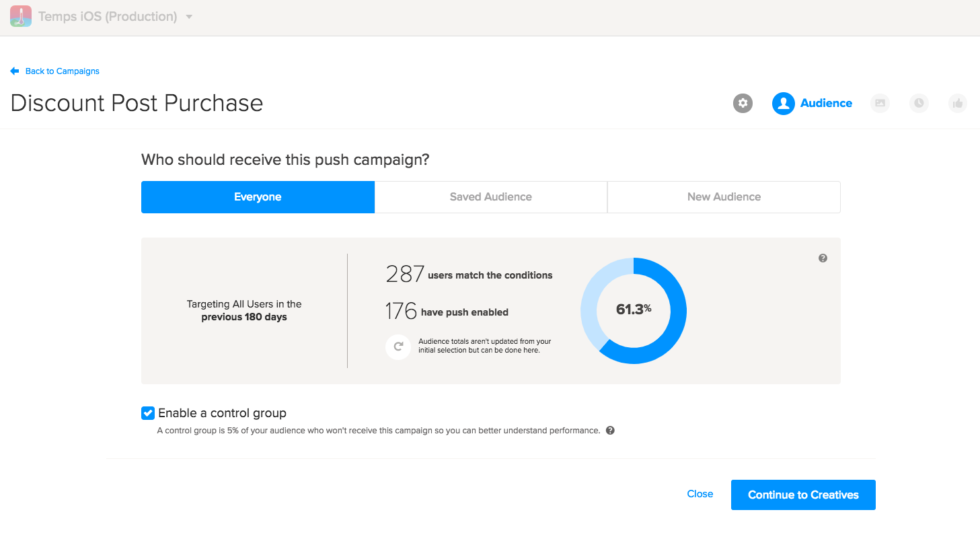Open the thumbs-up confirmation step icon
The width and height of the screenshot is (980, 541).
coord(958,103)
